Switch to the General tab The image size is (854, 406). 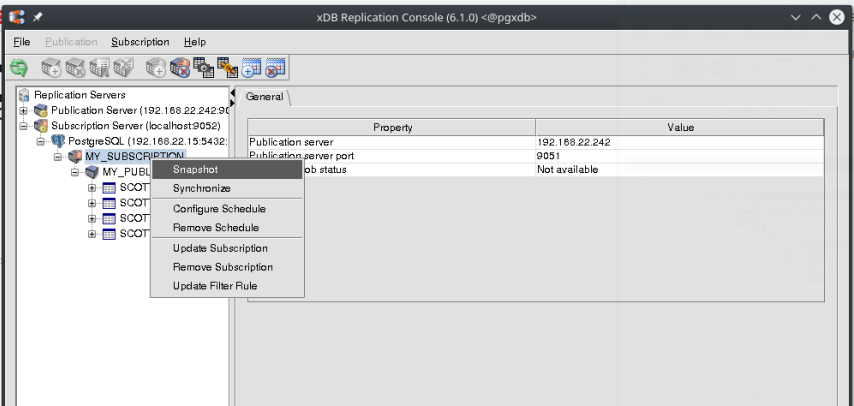click(x=265, y=97)
